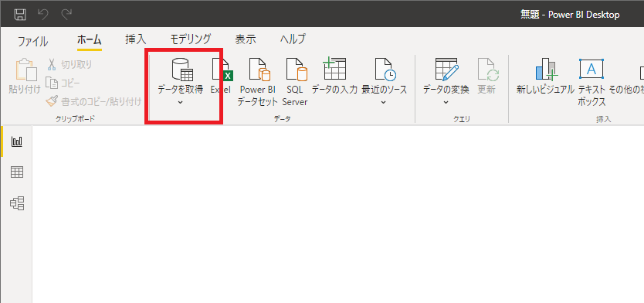Click コピー copy command
This screenshot has width=644, height=303.
click(x=63, y=83)
